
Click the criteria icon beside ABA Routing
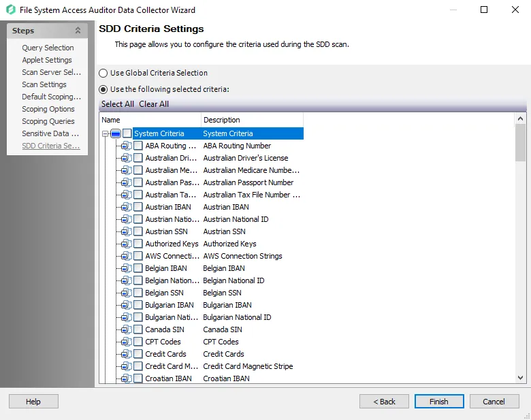coord(127,146)
